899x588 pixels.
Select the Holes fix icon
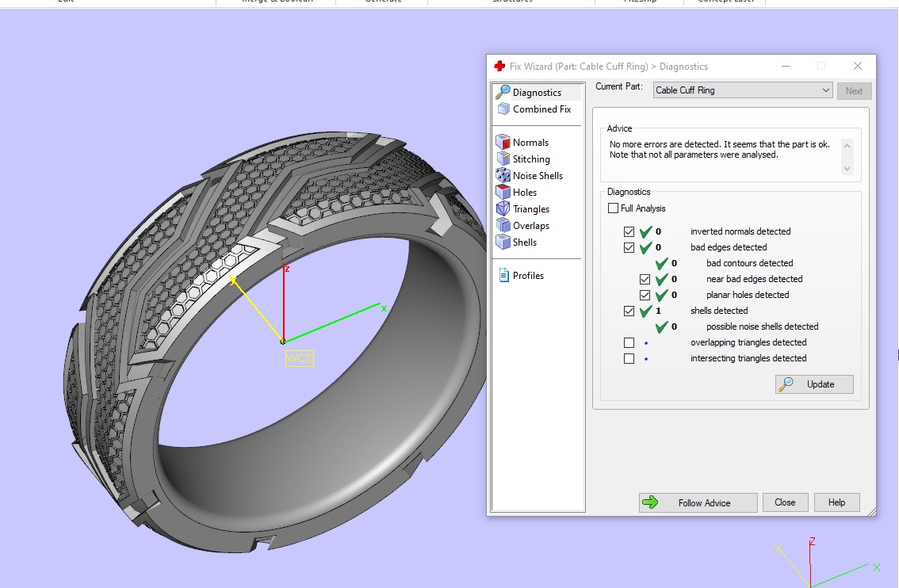503,192
